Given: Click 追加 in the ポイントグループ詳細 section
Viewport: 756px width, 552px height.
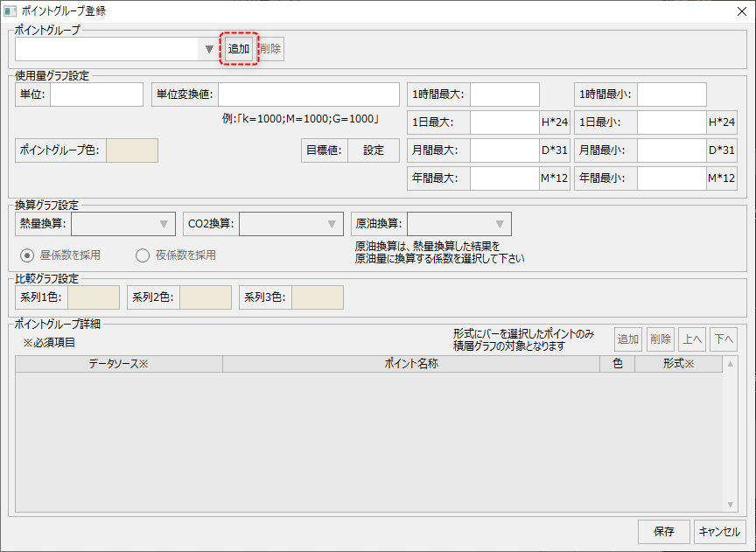Looking at the screenshot, I should [x=628, y=339].
